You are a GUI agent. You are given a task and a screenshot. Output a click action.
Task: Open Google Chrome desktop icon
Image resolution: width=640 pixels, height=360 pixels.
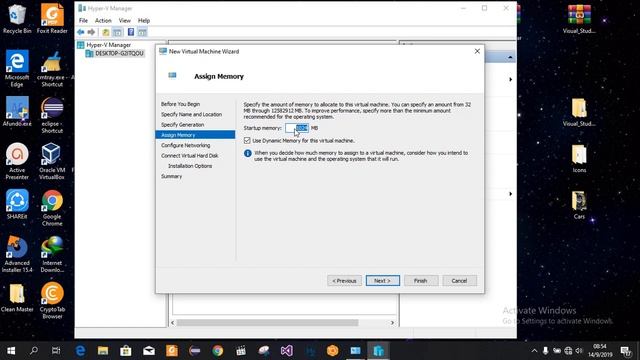[x=52, y=208]
